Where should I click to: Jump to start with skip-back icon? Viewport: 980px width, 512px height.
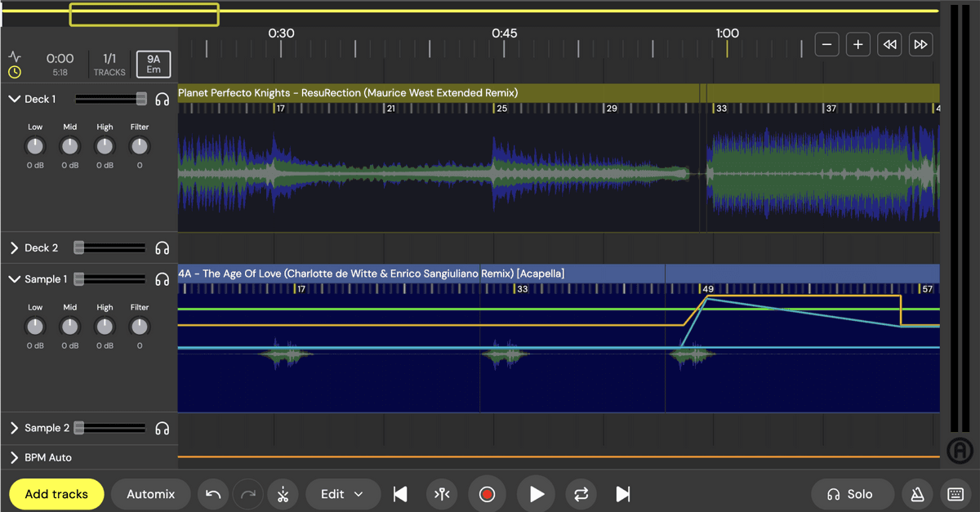pyautogui.click(x=400, y=494)
